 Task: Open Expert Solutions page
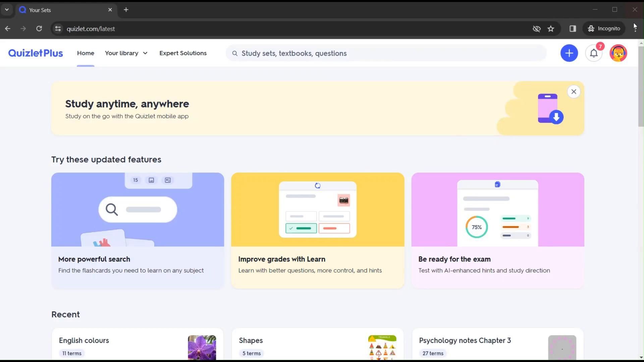(x=183, y=53)
